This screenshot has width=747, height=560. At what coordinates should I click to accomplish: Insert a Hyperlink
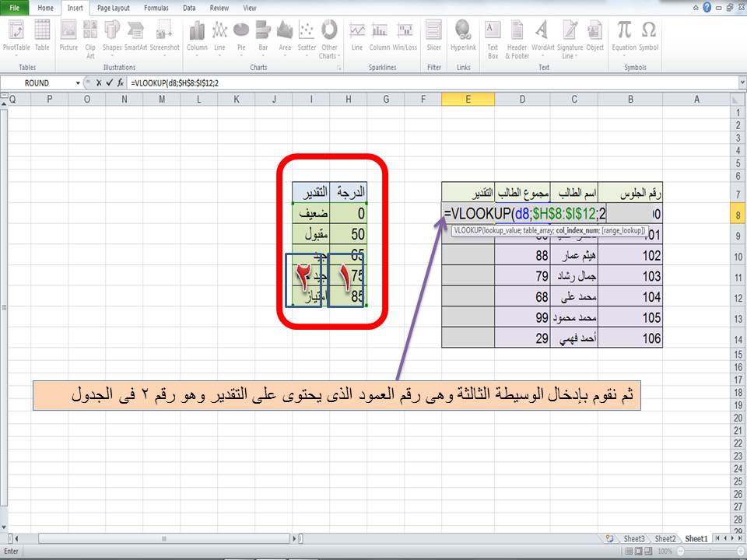click(x=463, y=36)
